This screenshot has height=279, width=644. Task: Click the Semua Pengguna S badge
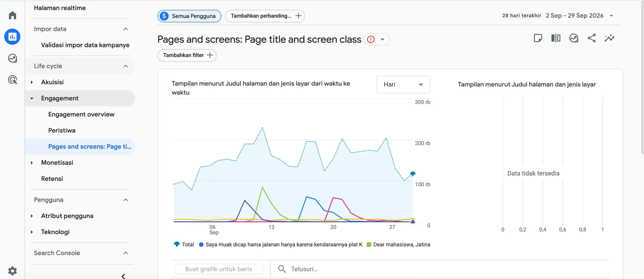tap(164, 16)
